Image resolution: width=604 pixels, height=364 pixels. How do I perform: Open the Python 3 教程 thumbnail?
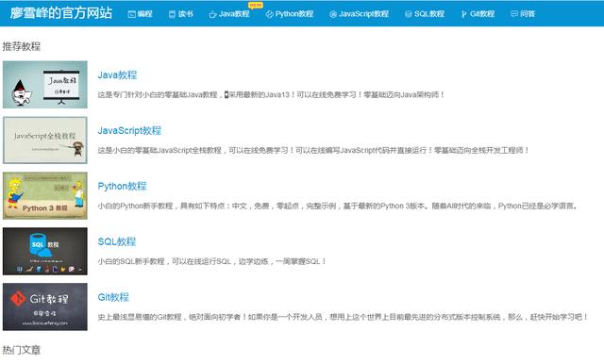[45, 196]
